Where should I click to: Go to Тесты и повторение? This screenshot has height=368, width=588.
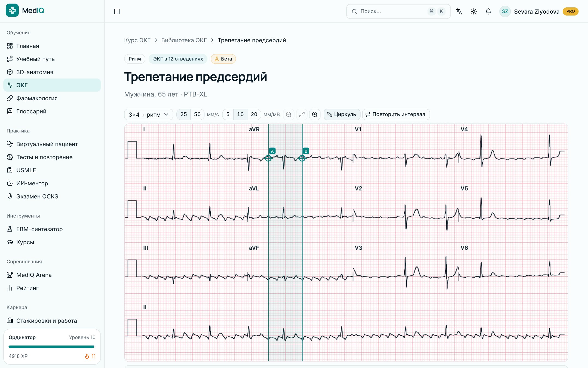coord(52,157)
